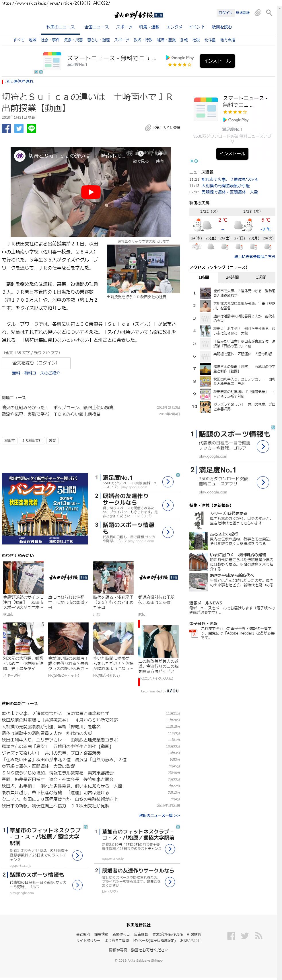Open footer Twitter icon
The height and width of the screenshot is (980, 282).
click(x=245, y=936)
